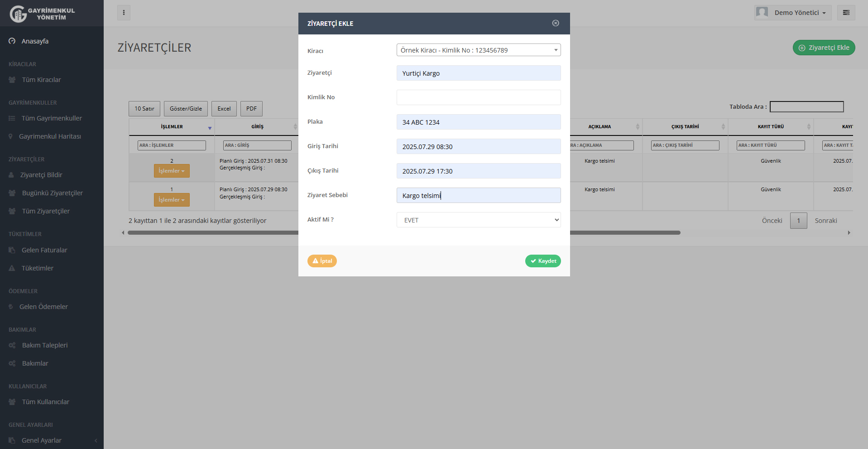Click the Ziyaretçi Bildir person icon

(x=11, y=175)
